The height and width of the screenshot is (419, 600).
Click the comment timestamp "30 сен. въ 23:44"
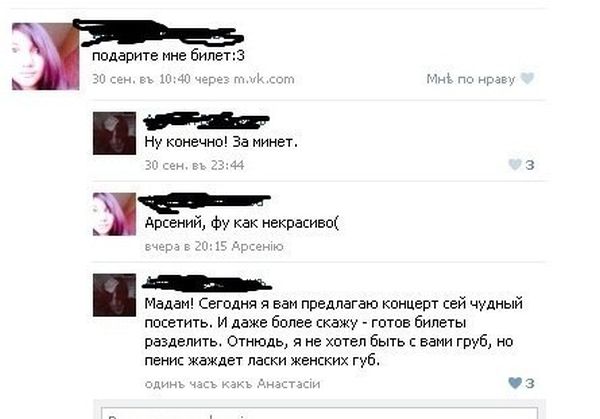tap(194, 165)
